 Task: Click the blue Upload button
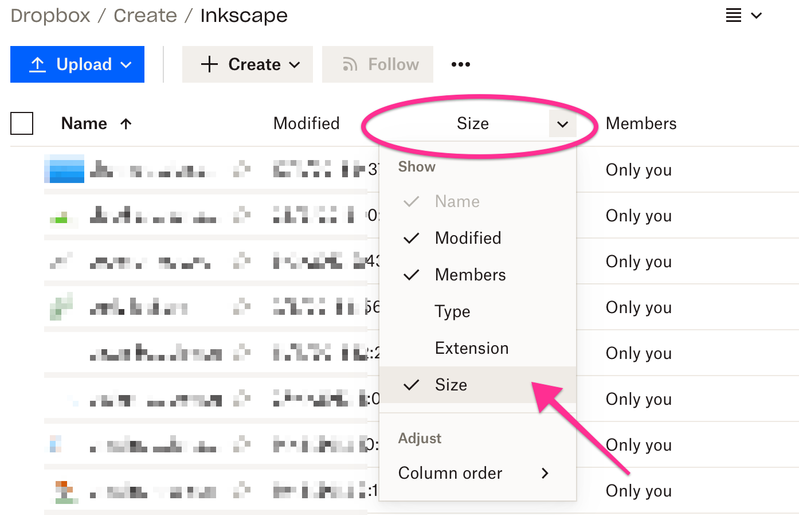(77, 64)
